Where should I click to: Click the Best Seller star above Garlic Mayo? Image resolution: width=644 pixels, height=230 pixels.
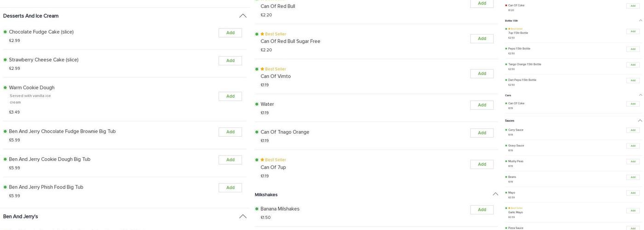pos(509,208)
